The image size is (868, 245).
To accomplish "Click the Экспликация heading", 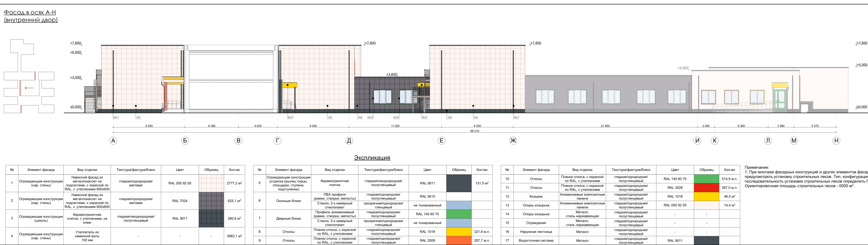I will 372,158.
